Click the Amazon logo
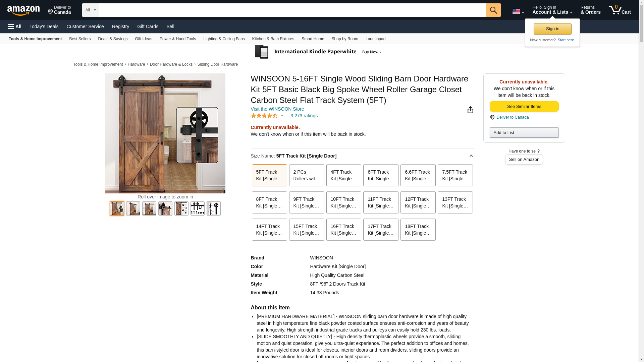 coord(23,10)
